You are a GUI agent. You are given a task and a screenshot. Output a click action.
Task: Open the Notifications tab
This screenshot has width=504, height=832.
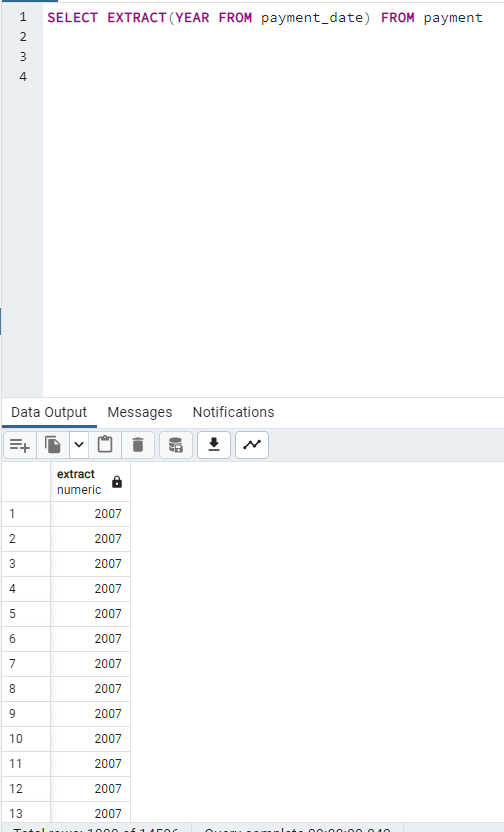233,412
